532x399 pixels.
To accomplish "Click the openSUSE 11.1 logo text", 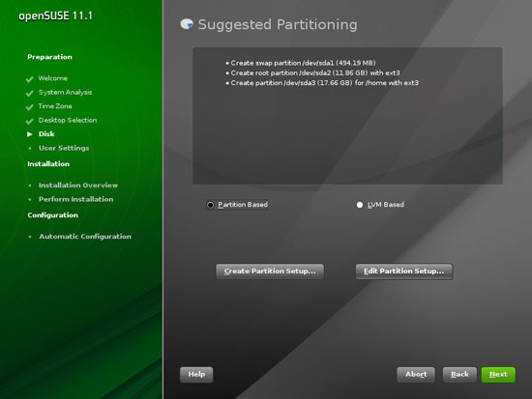I will (x=56, y=15).
